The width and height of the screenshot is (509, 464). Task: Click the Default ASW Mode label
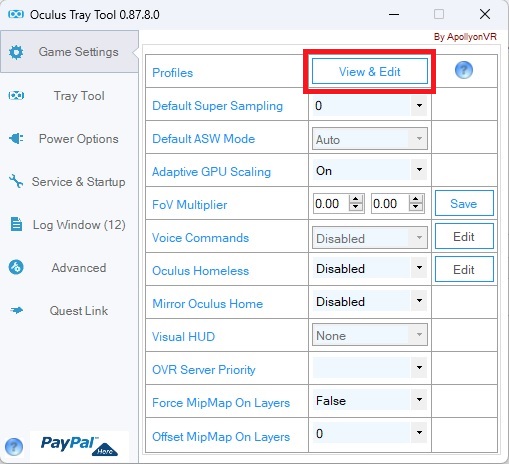coord(203,139)
